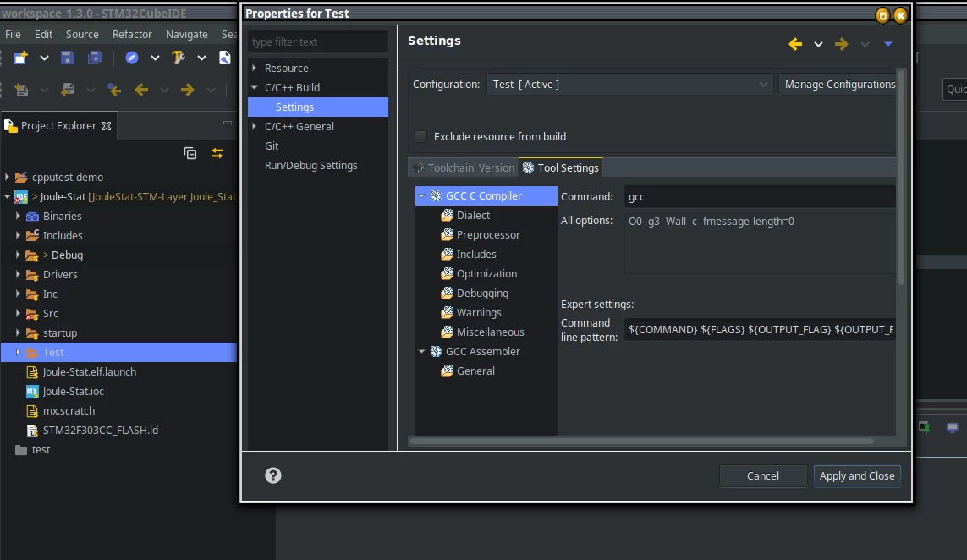This screenshot has width=967, height=560.
Task: Click the New project toolbar icon
Action: point(21,58)
